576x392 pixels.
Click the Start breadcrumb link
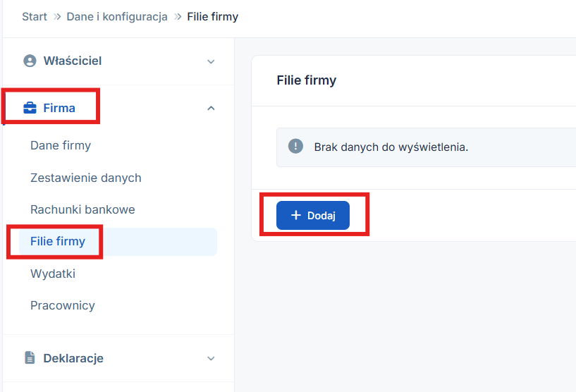[35, 16]
